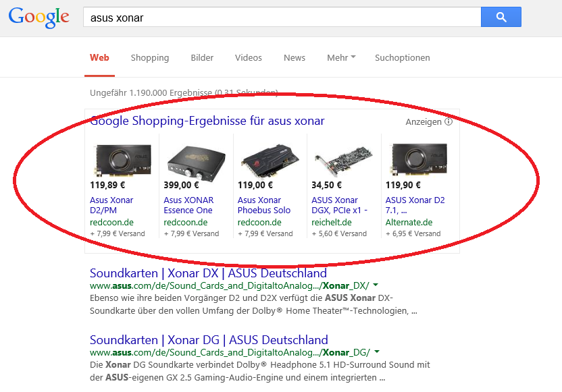Open the ASUS Xonar DGX, PCIe x1 link
The width and height of the screenshot is (562, 392).
(339, 205)
